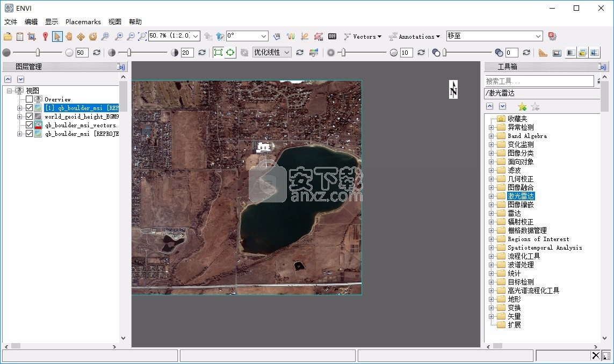Click stretch on view extent icon

230,53
